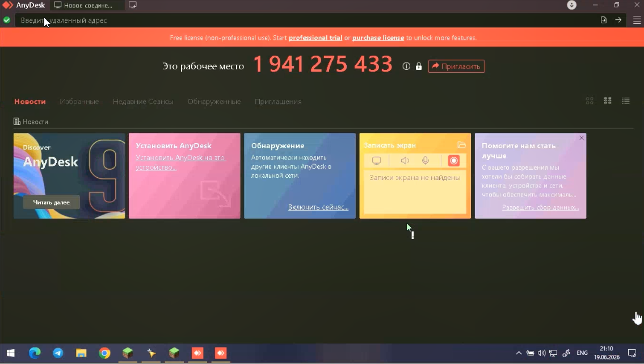The width and height of the screenshot is (644, 364).
Task: Toggle speaker audio in recording card
Action: (x=405, y=161)
